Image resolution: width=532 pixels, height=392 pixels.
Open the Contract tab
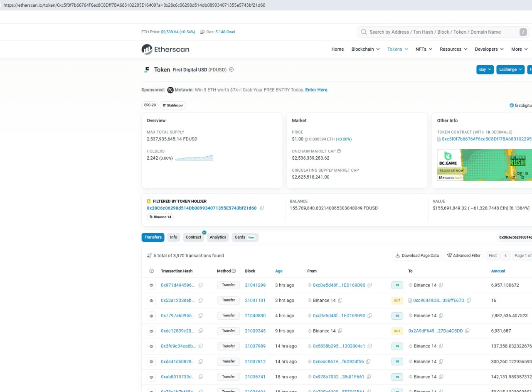194,237
